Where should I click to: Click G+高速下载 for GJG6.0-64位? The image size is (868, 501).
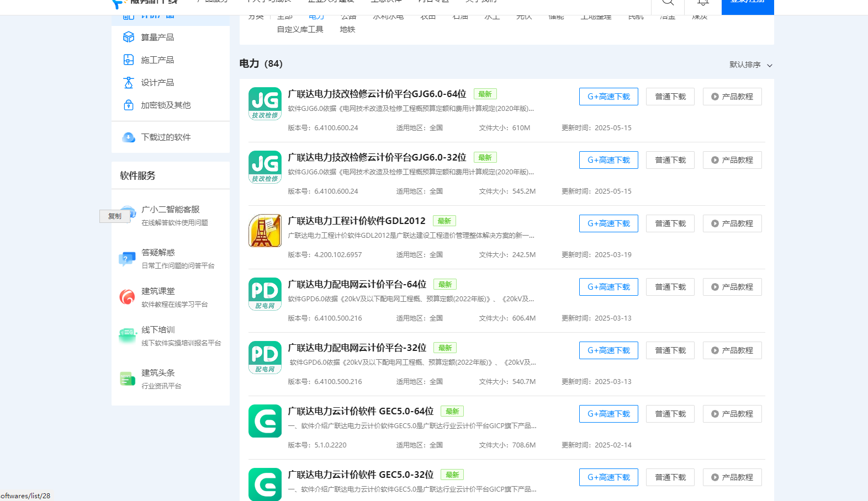tap(608, 97)
